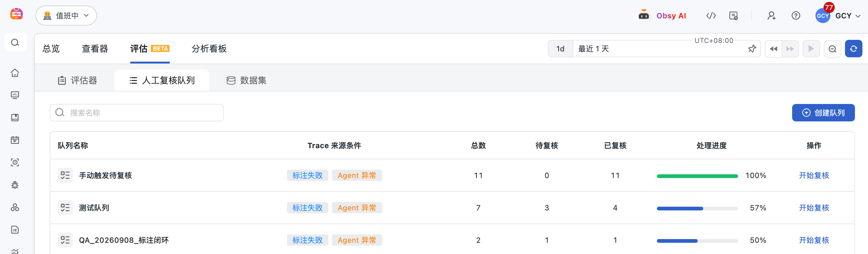
Task: Open the 1d time range selector
Action: click(x=560, y=49)
